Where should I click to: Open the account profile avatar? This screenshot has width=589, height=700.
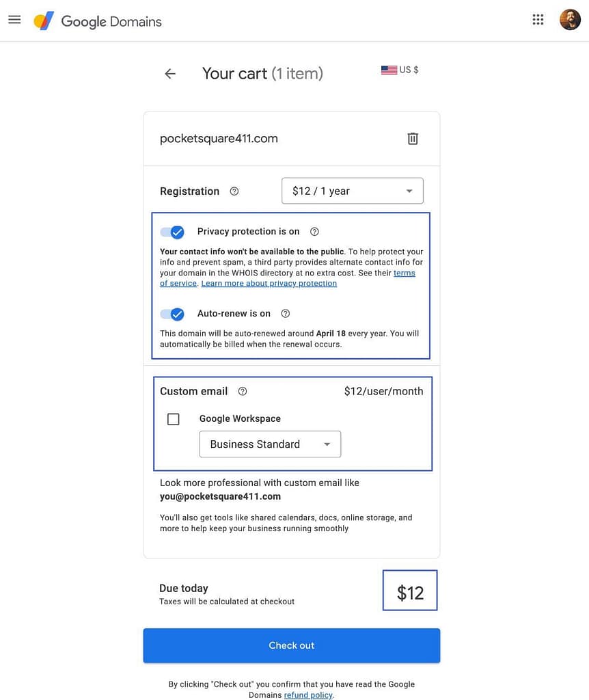click(570, 19)
